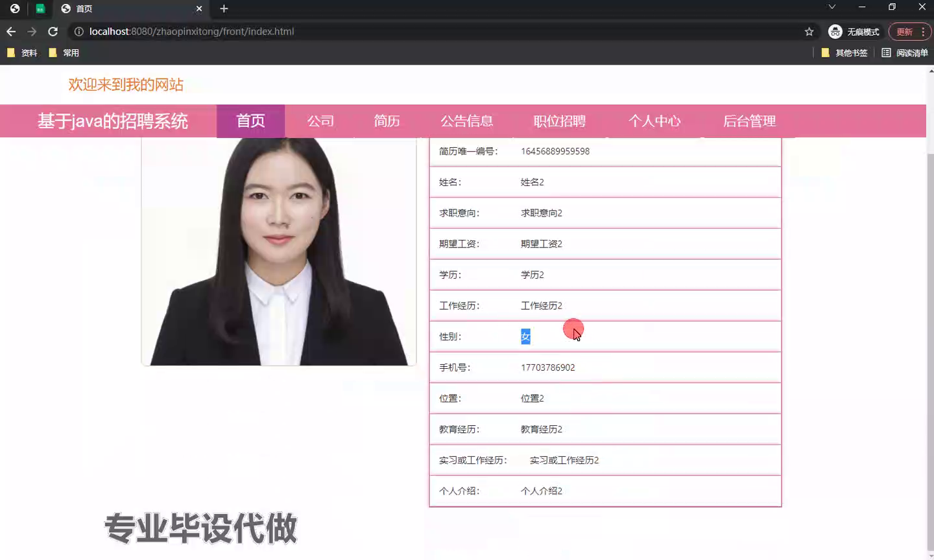This screenshot has width=934, height=560.
Task: Open the 后台管理 navigation item
Action: tap(749, 121)
